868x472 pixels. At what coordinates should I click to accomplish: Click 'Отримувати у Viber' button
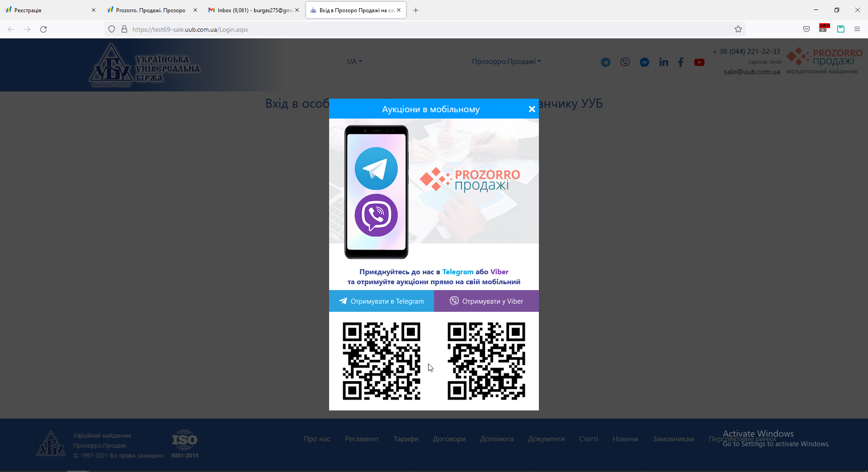[486, 301]
